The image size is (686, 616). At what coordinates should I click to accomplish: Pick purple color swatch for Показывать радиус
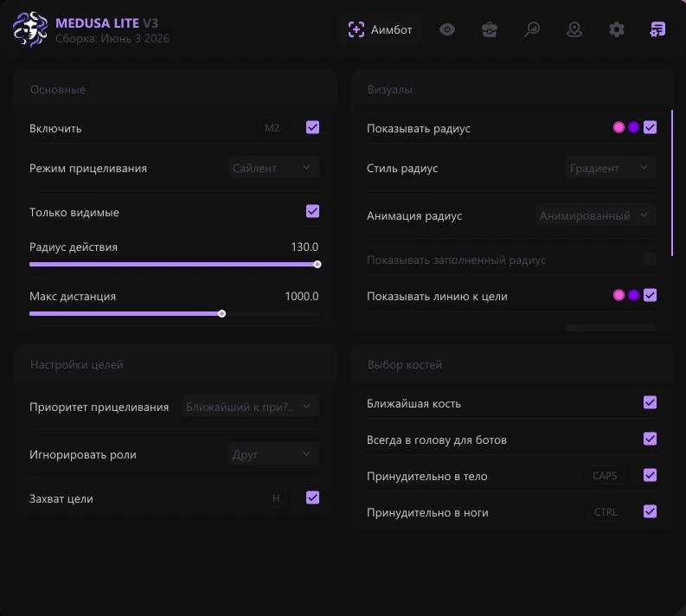coord(633,127)
